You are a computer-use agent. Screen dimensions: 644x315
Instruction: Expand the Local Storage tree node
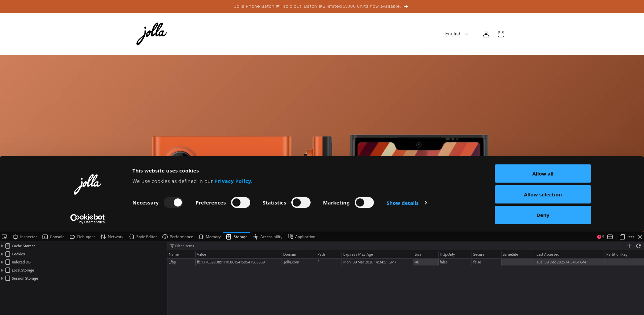pyautogui.click(x=2, y=270)
